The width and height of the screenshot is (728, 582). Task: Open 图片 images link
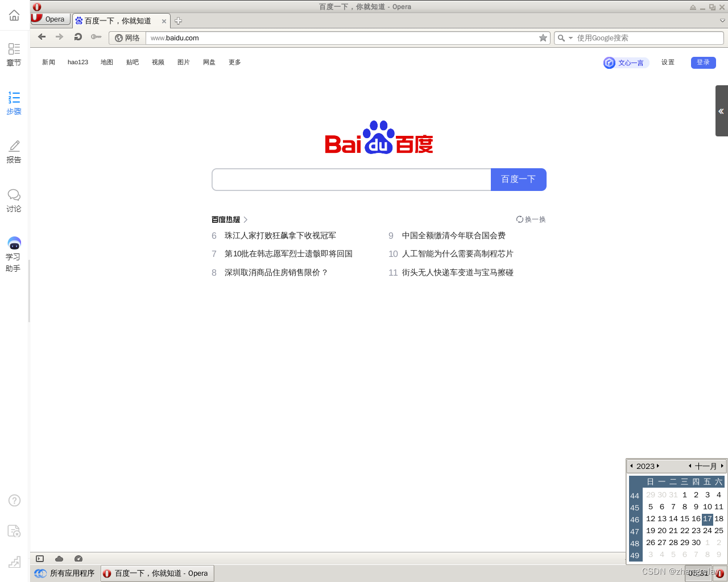click(x=184, y=63)
